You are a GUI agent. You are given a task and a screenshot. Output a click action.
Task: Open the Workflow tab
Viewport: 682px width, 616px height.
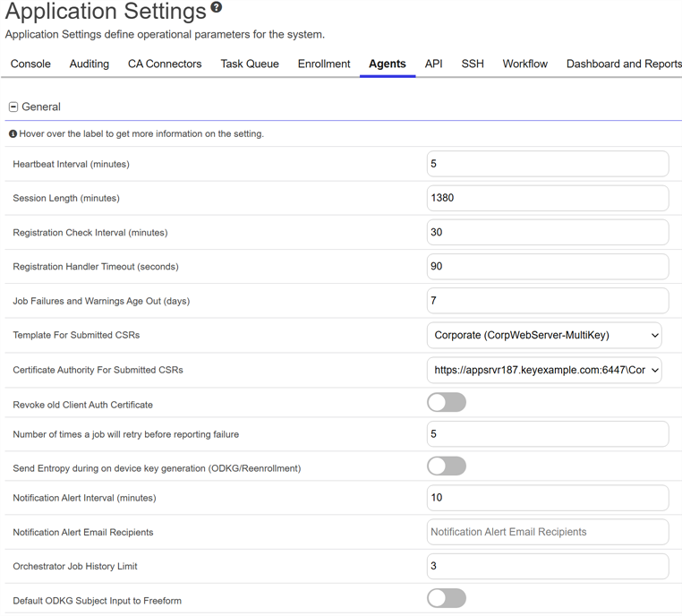[524, 64]
